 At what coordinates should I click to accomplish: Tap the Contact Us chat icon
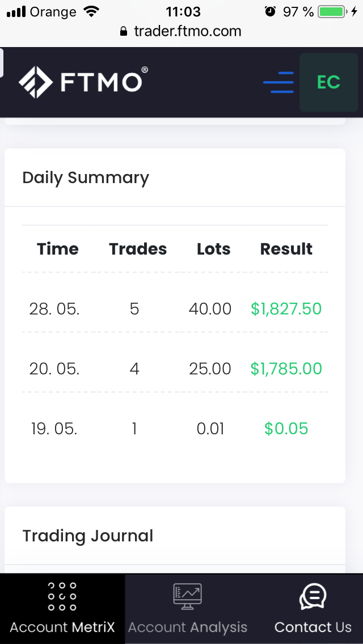click(x=313, y=597)
